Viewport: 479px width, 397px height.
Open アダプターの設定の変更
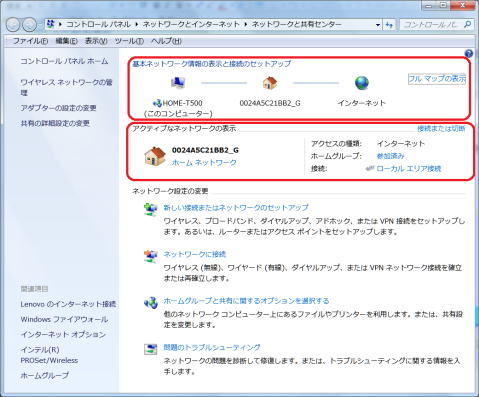click(58, 108)
